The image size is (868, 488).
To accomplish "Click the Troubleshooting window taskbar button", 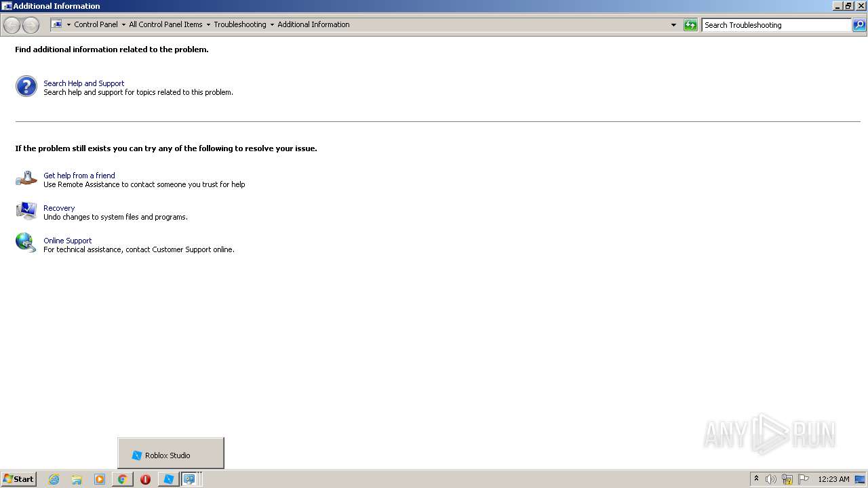I will 191,479.
